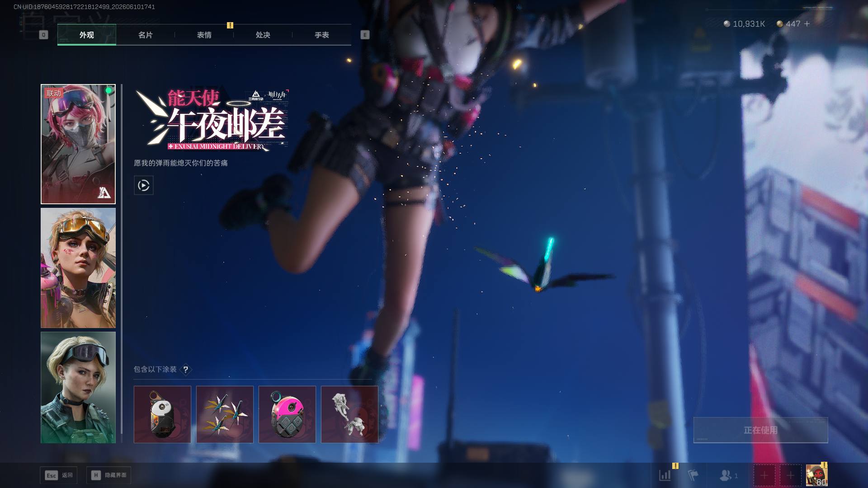Image resolution: width=868 pixels, height=488 pixels.
Task: View the white-and-black canister item
Action: (162, 414)
